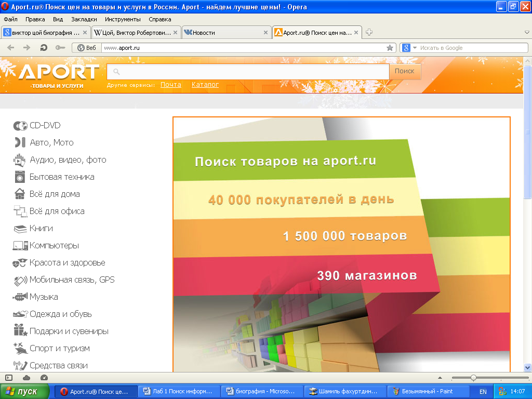Click the vertical scrollbar down arrow

[527, 367]
